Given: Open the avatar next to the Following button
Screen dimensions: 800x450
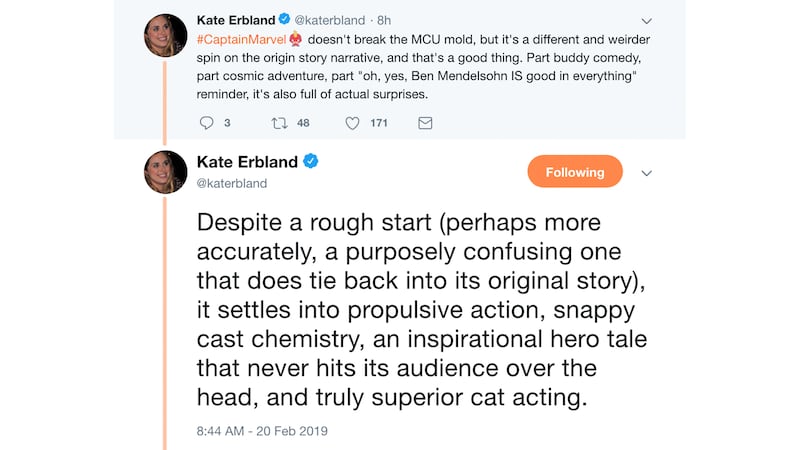Looking at the screenshot, I should click(165, 172).
